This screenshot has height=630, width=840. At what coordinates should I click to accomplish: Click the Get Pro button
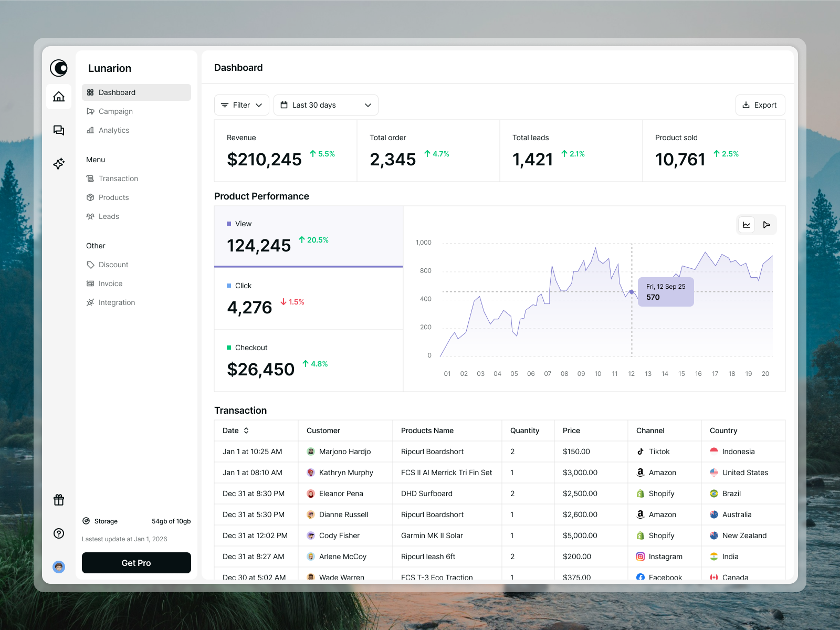click(136, 562)
